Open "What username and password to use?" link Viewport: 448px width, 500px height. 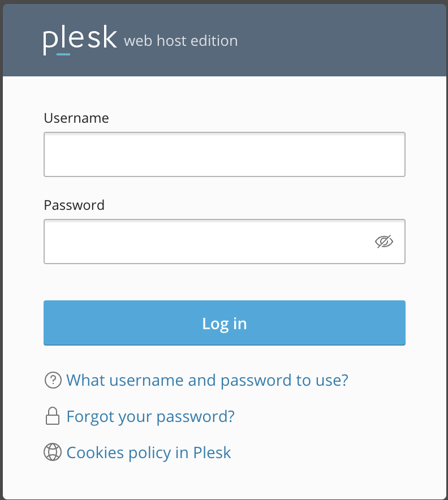[x=207, y=380]
